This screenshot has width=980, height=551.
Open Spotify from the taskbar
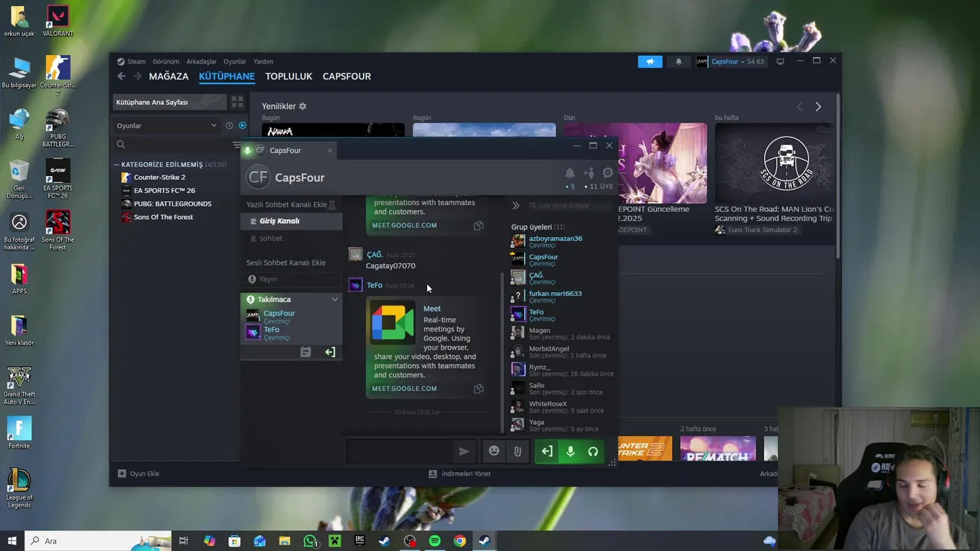point(434,541)
